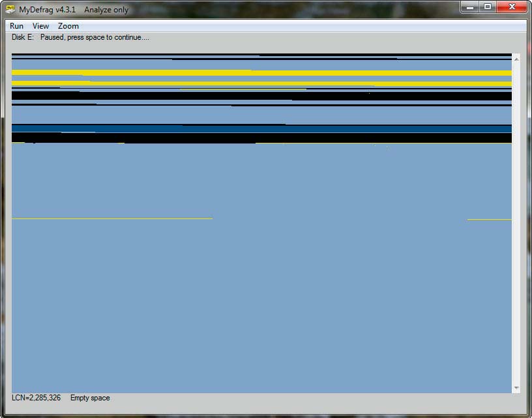Screen dimensions: 532x418
Task: Maximize the MyDefrag window
Action: [488, 7]
